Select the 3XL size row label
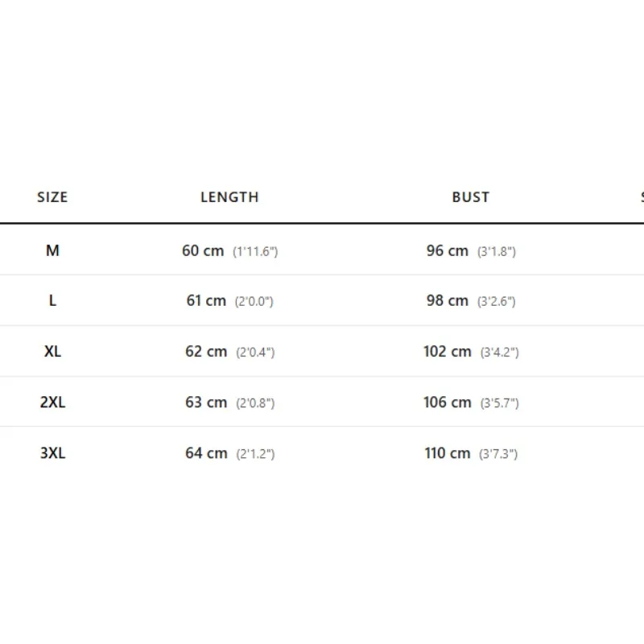This screenshot has height=644, width=644. (x=52, y=453)
